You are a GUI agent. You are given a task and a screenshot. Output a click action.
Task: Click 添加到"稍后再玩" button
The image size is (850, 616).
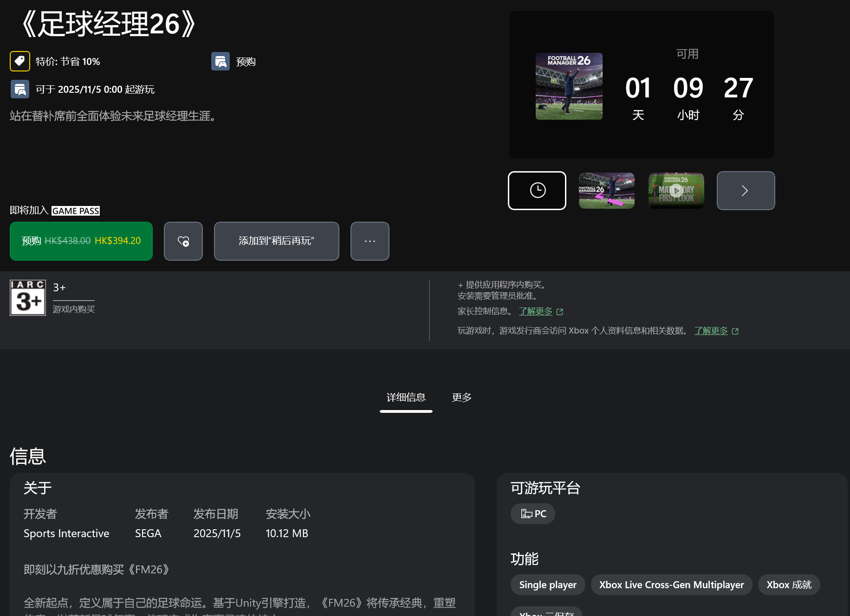coord(277,241)
